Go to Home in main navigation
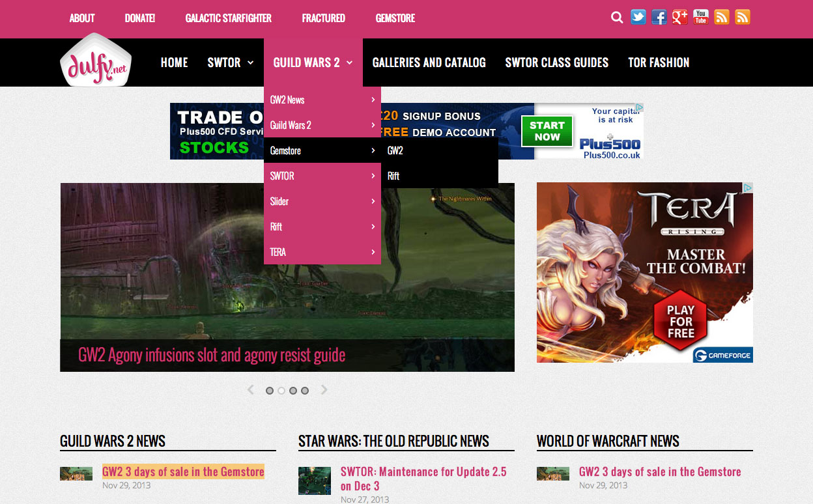 click(x=175, y=63)
